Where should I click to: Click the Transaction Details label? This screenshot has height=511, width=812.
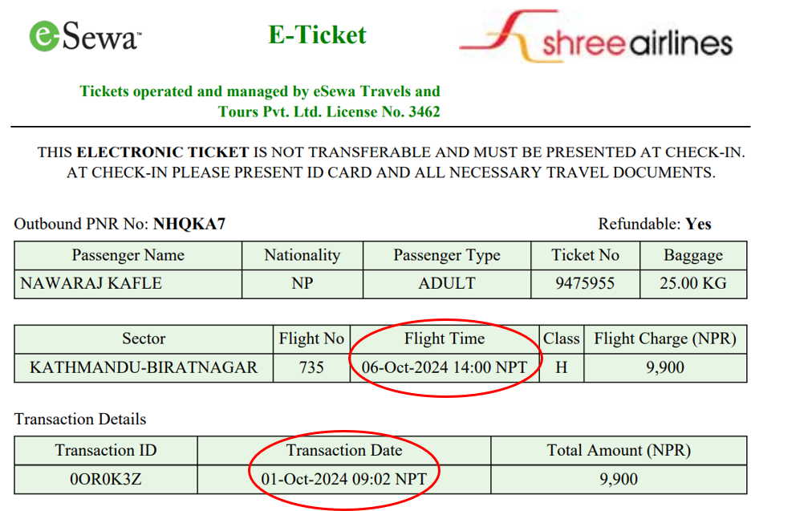point(80,419)
